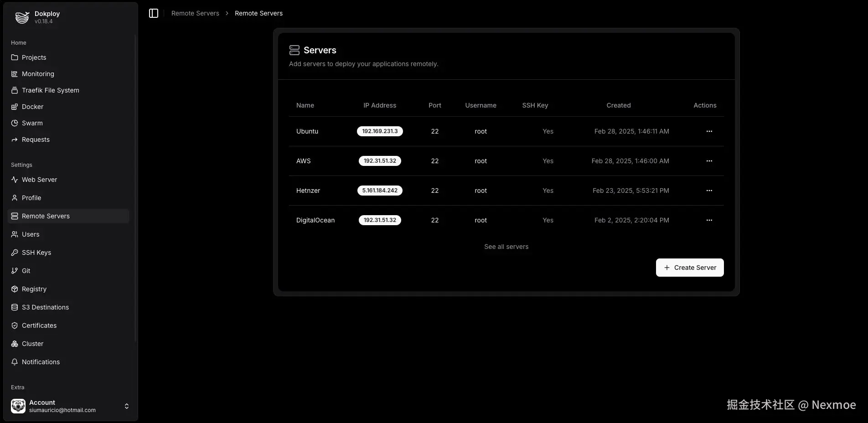The image size is (868, 423).
Task: Toggle the sidebar panel icon
Action: point(154,13)
